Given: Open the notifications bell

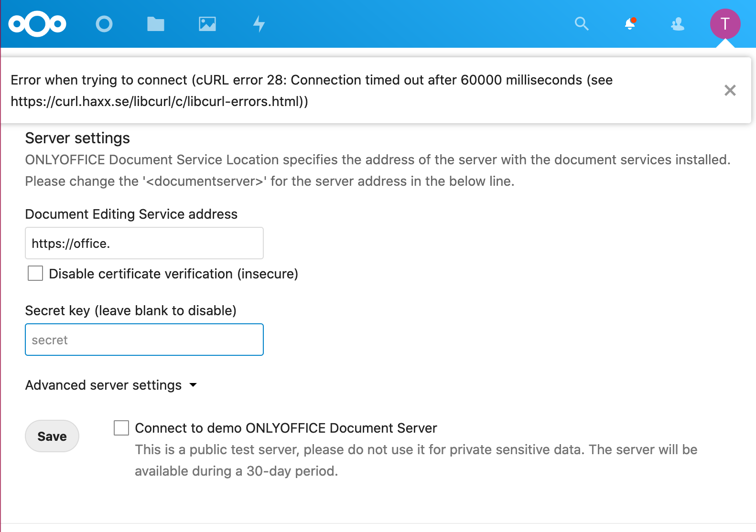Looking at the screenshot, I should 630,23.
